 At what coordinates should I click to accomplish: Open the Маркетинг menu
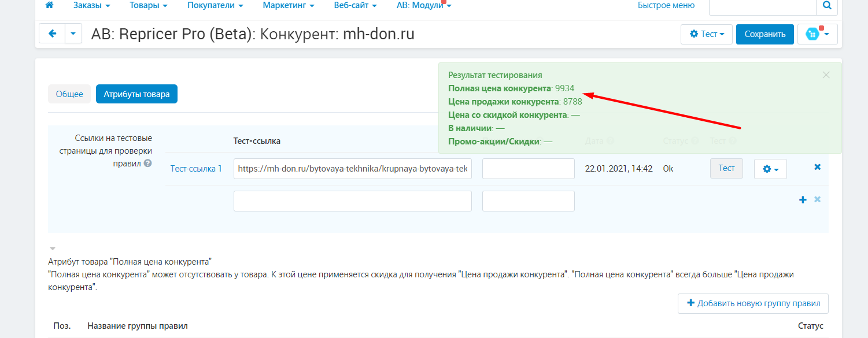288,5
